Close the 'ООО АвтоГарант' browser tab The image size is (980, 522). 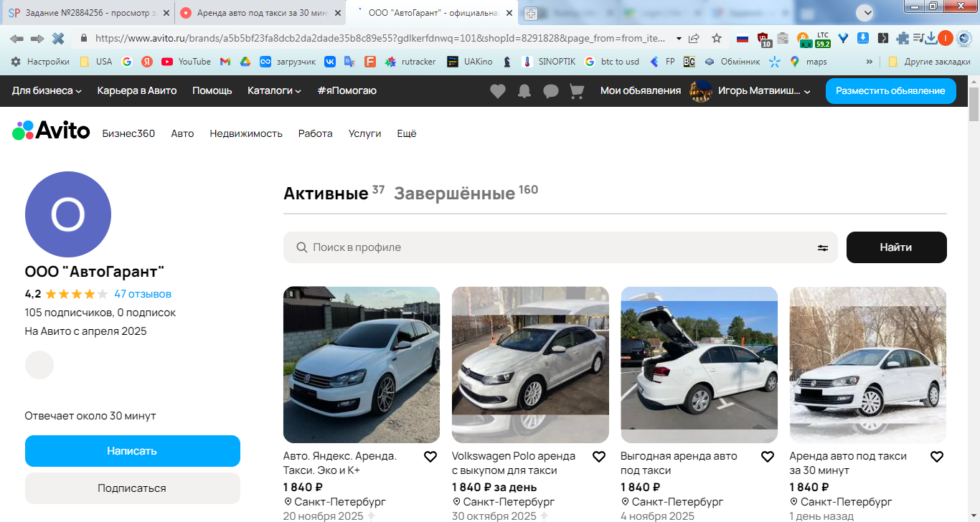509,13
